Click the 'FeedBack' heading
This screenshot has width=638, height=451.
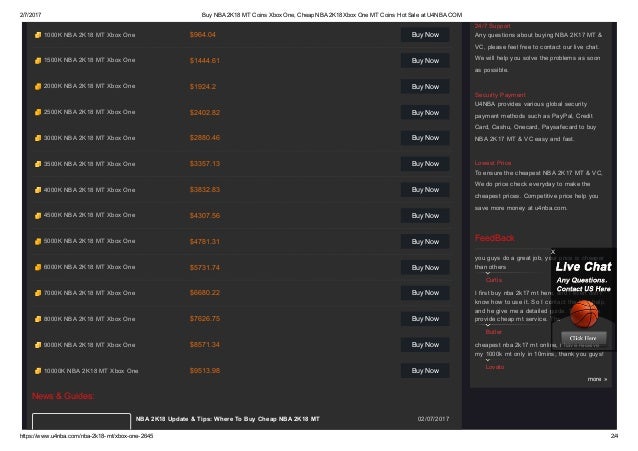(494, 238)
